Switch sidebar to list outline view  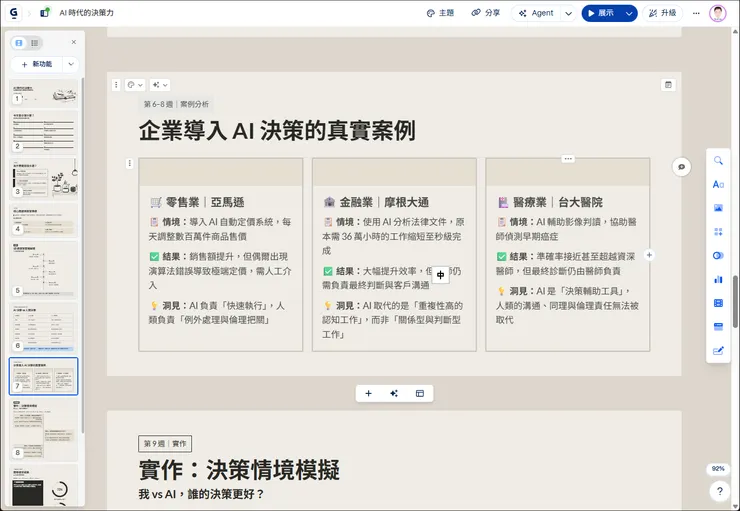tap(34, 43)
